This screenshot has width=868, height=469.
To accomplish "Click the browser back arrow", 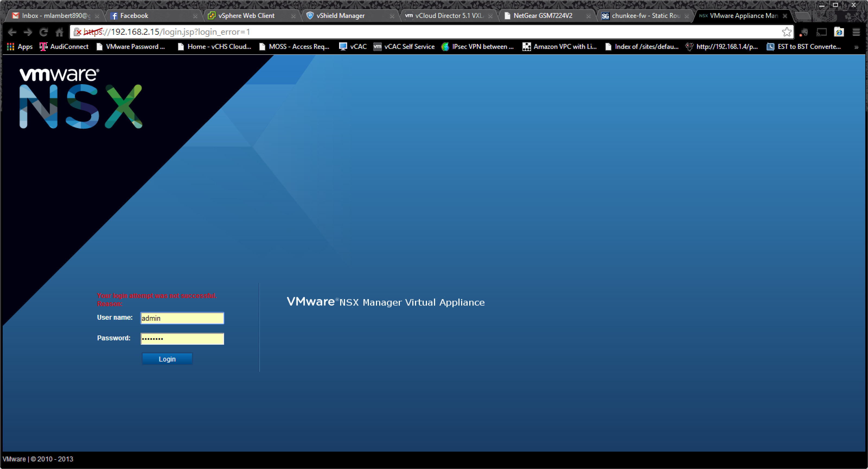I will point(12,32).
